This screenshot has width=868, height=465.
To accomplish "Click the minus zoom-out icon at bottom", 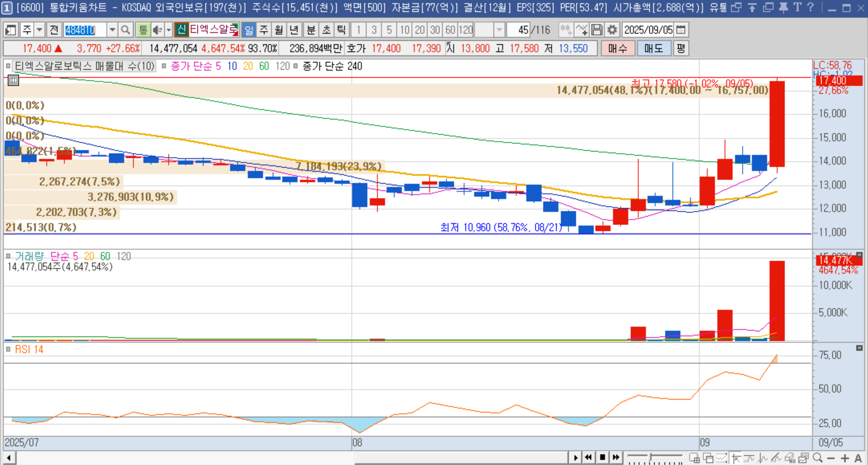I will pyautogui.click(x=831, y=458).
